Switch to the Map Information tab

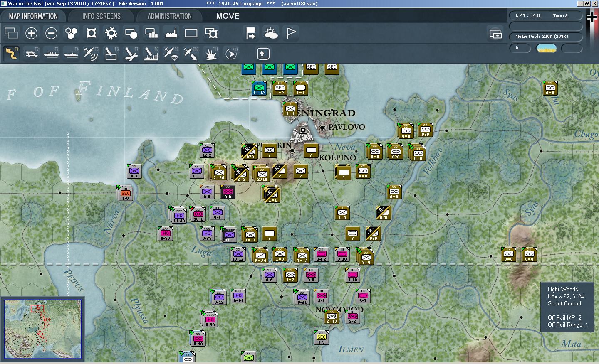point(33,16)
